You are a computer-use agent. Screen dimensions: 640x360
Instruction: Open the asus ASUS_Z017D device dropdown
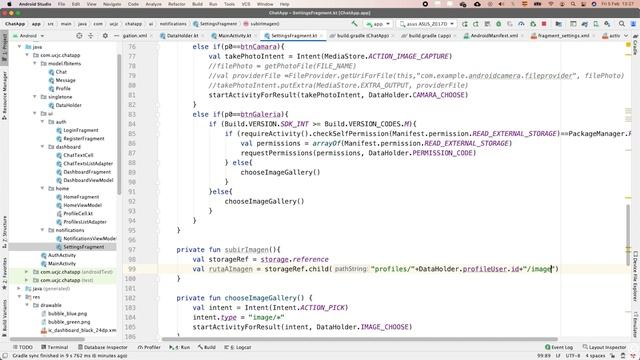427,24
